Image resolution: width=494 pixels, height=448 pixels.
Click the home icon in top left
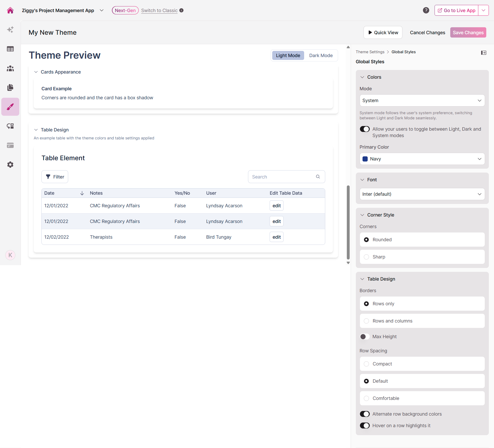tap(10, 10)
